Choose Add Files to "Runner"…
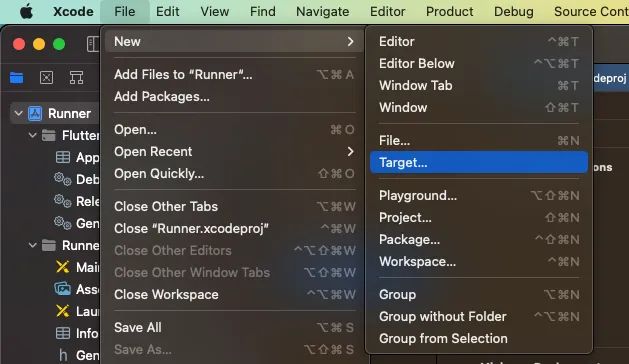Image resolution: width=629 pixels, height=364 pixels. tap(234, 74)
